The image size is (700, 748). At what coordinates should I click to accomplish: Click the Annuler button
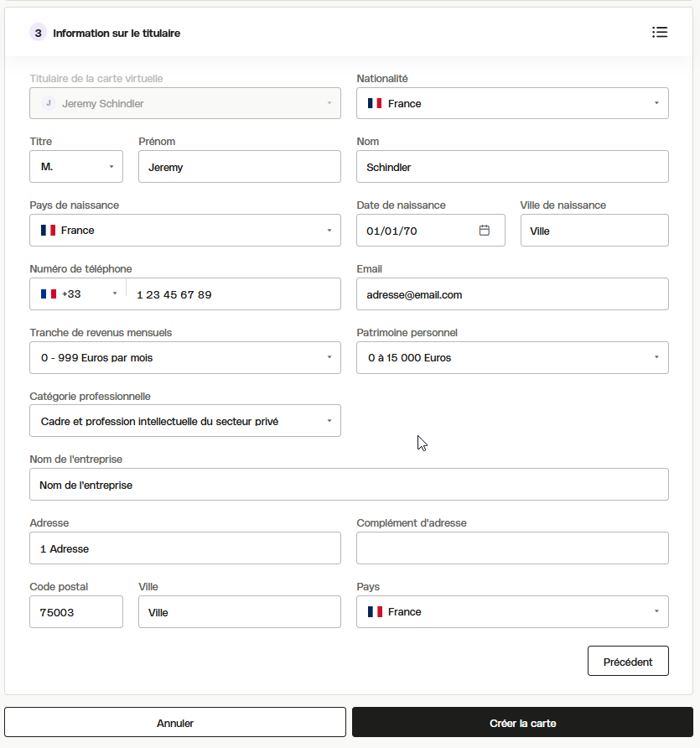[x=175, y=723]
